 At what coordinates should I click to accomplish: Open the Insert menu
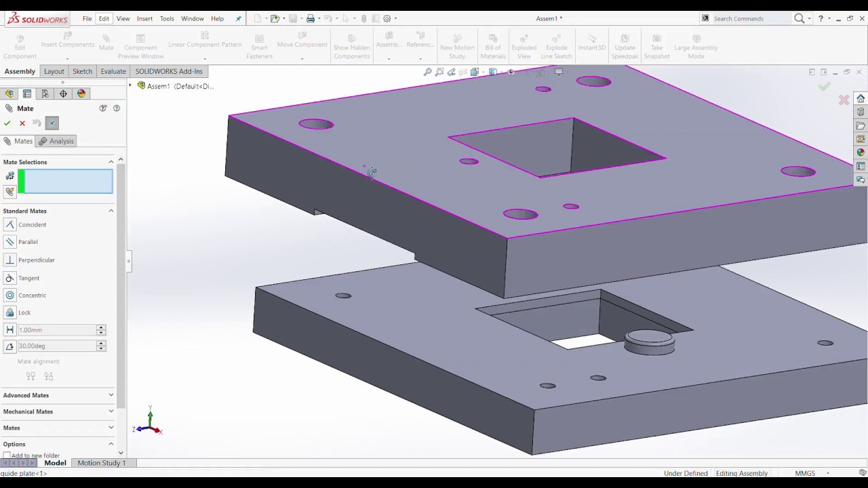tap(144, 19)
